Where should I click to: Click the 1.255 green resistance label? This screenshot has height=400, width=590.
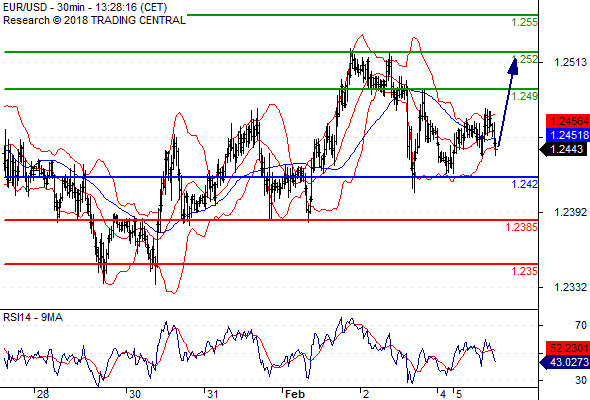[525, 22]
